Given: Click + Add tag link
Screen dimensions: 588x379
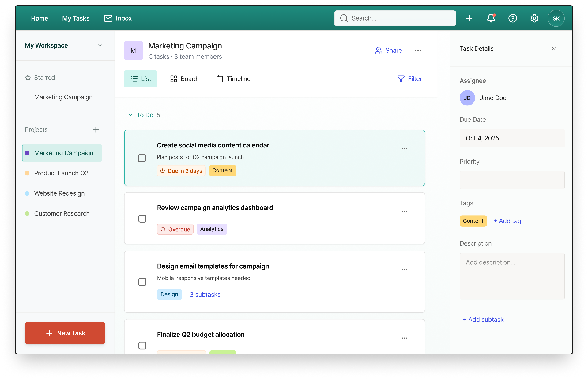Looking at the screenshot, I should tap(507, 221).
